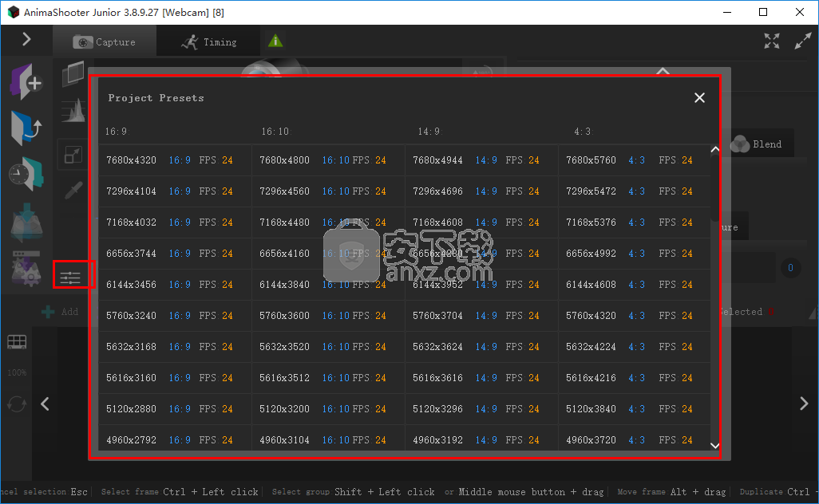Click the export download arrow icon
Viewport: 819px width, 504px height.
[x=26, y=222]
